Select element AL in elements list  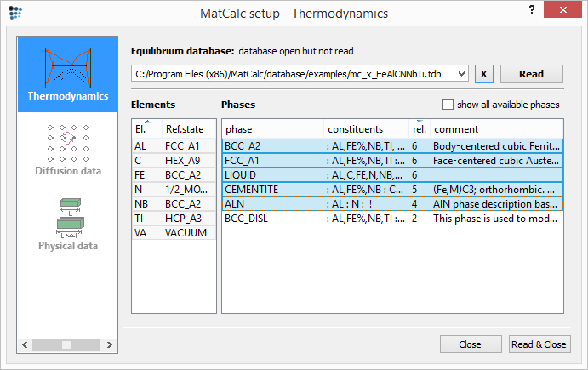pos(140,145)
